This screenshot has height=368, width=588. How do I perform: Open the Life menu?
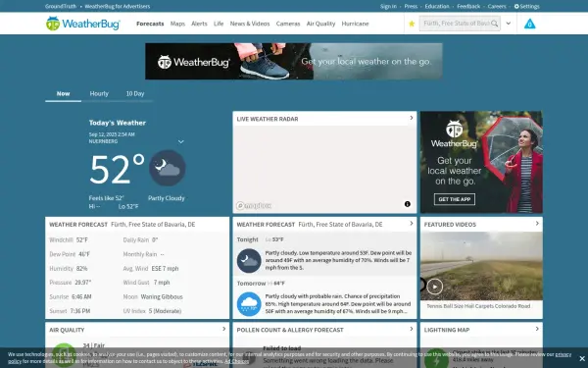[x=219, y=24]
